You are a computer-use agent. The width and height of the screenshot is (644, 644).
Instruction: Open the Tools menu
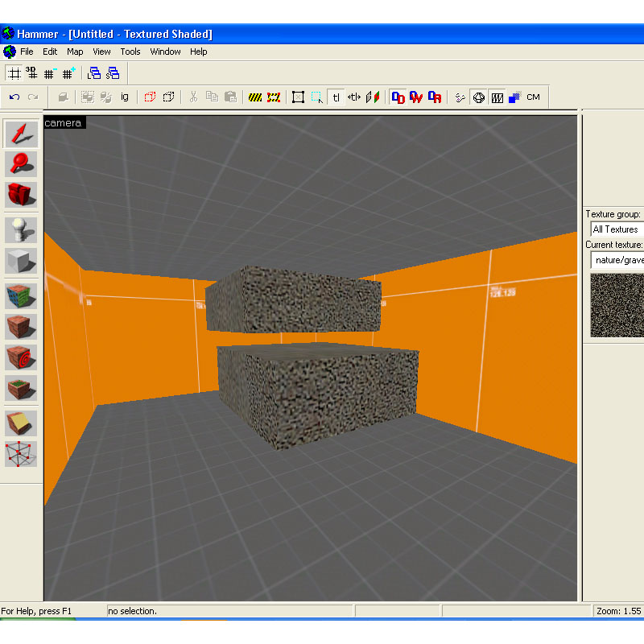pyautogui.click(x=130, y=52)
